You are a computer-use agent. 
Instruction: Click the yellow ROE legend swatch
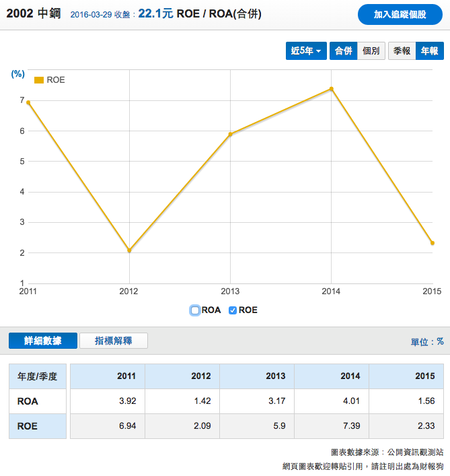[39, 80]
